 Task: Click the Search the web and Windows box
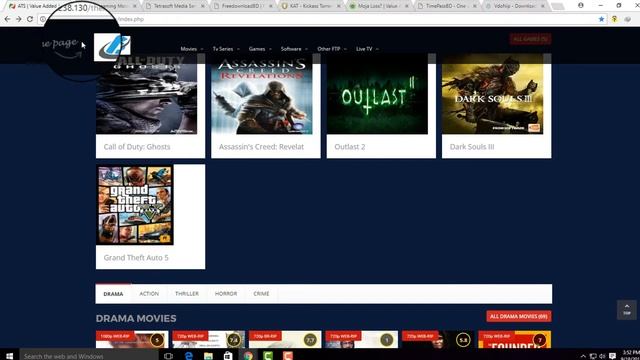pyautogui.click(x=89, y=356)
